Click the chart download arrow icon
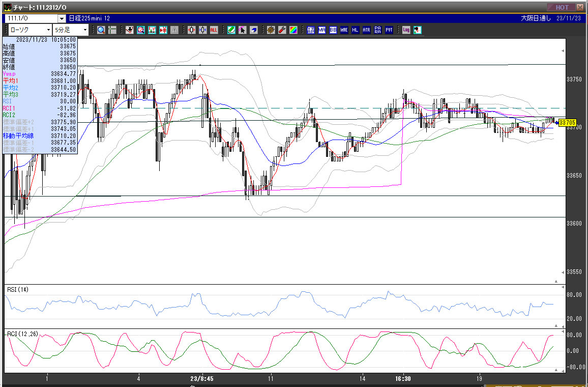Image resolution: width=588 pixels, height=387 pixels. (x=129, y=30)
